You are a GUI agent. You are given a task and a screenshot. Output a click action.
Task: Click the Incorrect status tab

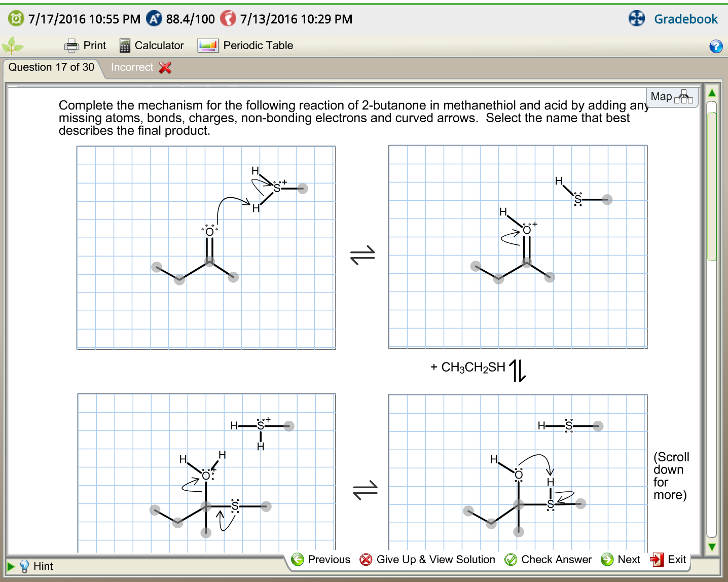coord(131,67)
